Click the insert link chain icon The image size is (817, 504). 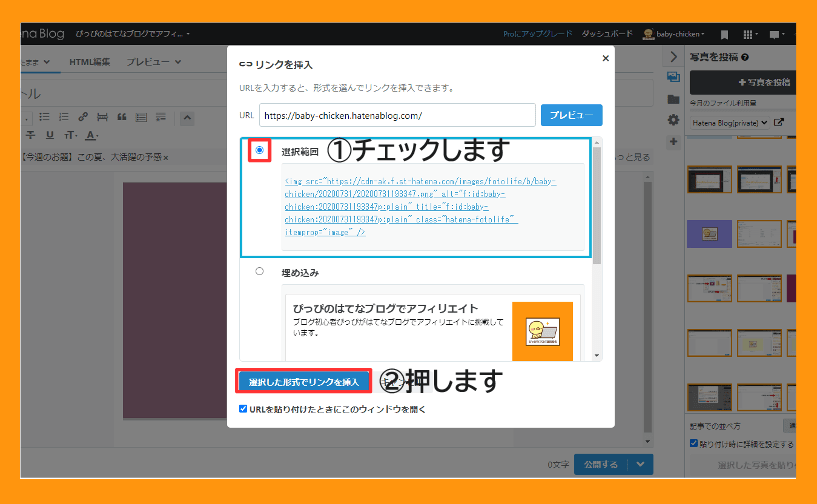click(x=83, y=117)
